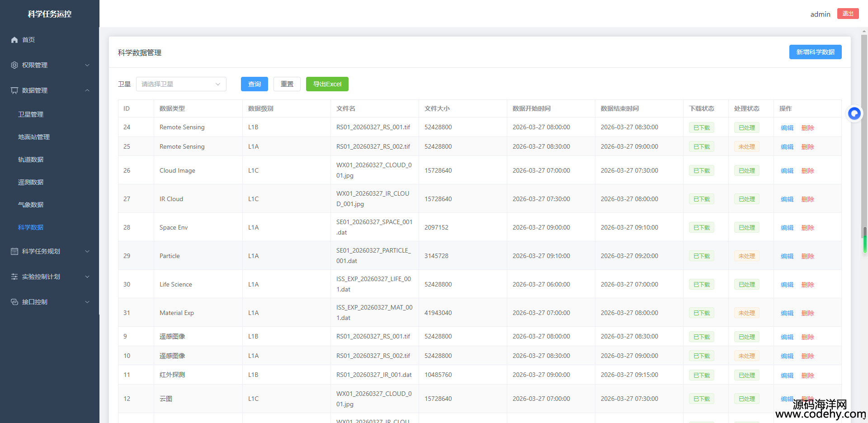
Task: Click the calendar icon beside 科学任务规划
Action: (x=14, y=251)
